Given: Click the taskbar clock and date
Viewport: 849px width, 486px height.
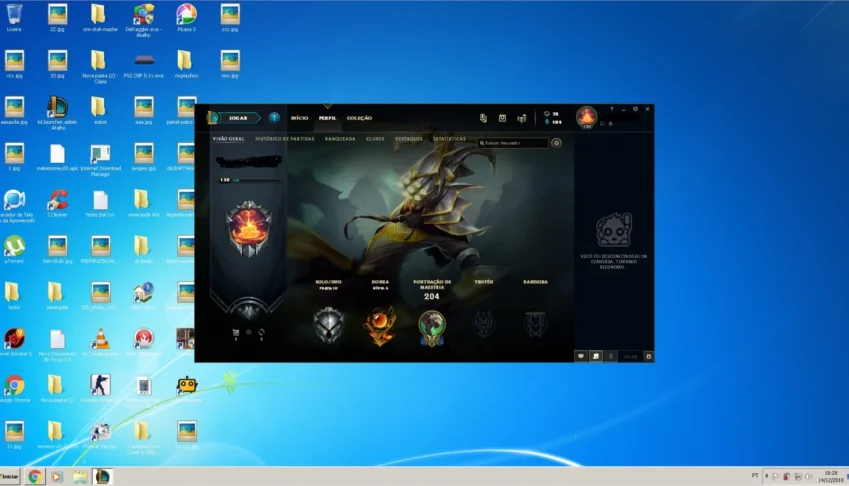Looking at the screenshot, I should click(831, 476).
